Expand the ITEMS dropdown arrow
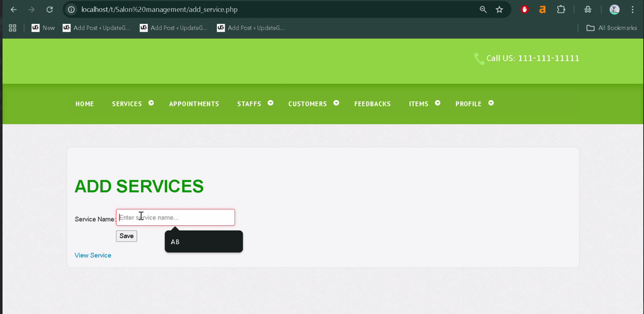The width and height of the screenshot is (644, 314). 438,103
